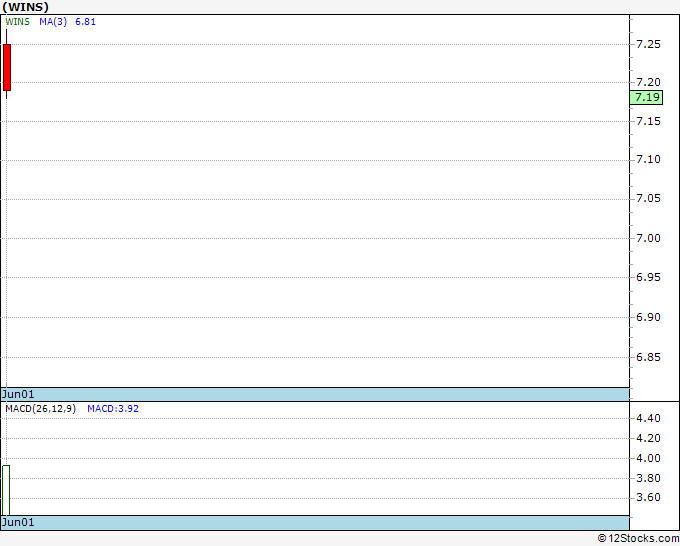The width and height of the screenshot is (680, 546).
Task: Click the Jun01 date under MACD panel
Action: point(18,522)
